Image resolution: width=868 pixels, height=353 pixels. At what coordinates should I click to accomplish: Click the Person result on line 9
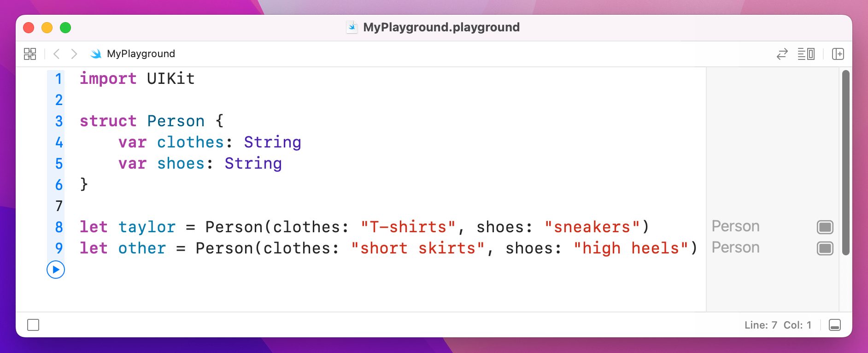point(736,247)
